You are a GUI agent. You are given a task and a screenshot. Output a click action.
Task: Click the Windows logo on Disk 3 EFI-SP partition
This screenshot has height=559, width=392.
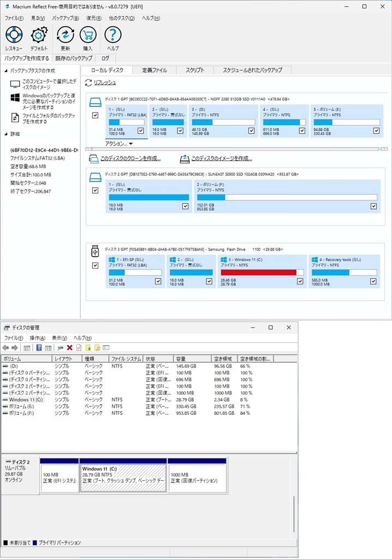tap(112, 259)
